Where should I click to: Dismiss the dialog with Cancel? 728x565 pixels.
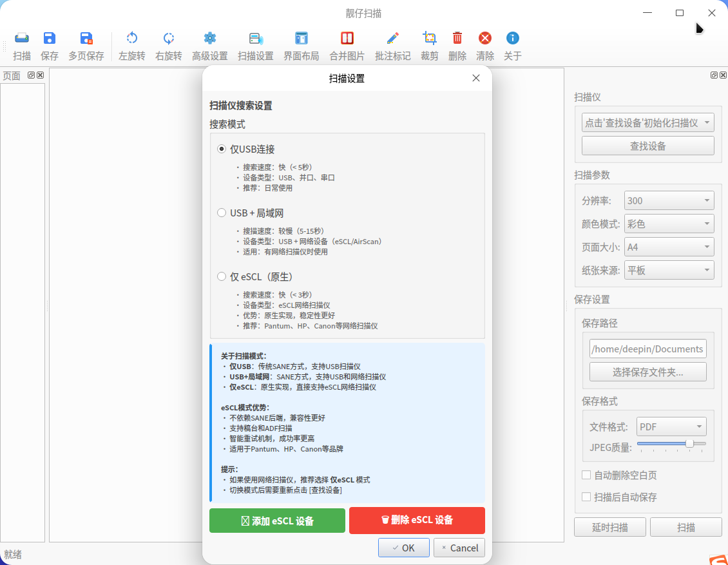tap(459, 548)
